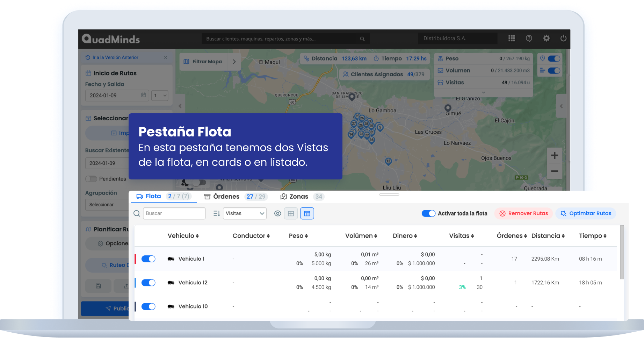Toggle the switch for Vehiculo 12
This screenshot has height=340, width=644.
[x=149, y=282]
